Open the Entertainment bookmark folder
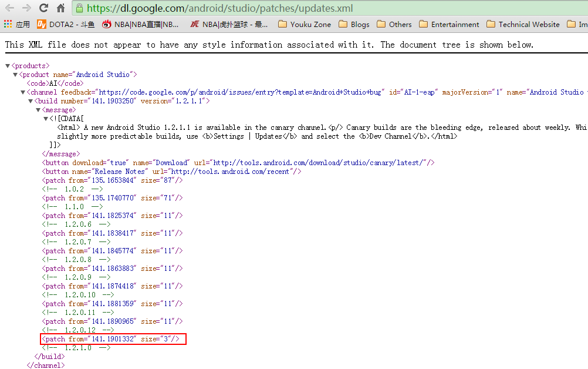588x369 pixels. pos(449,24)
